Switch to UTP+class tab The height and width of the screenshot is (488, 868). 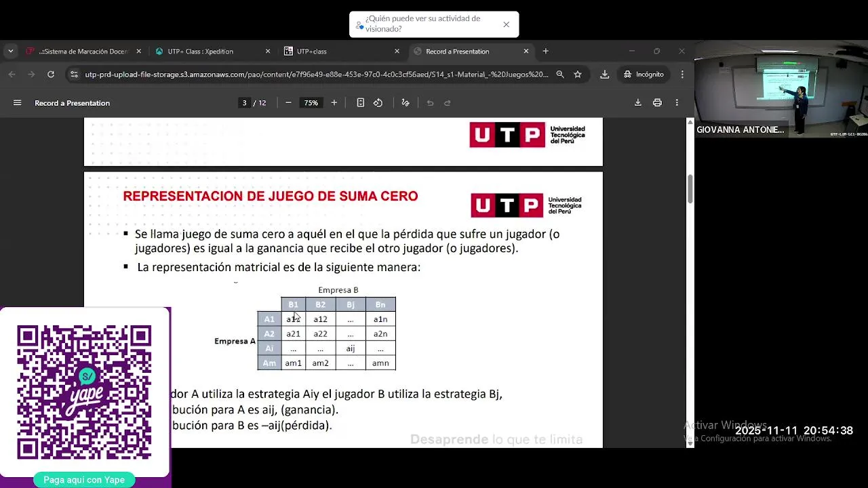pyautogui.click(x=312, y=52)
